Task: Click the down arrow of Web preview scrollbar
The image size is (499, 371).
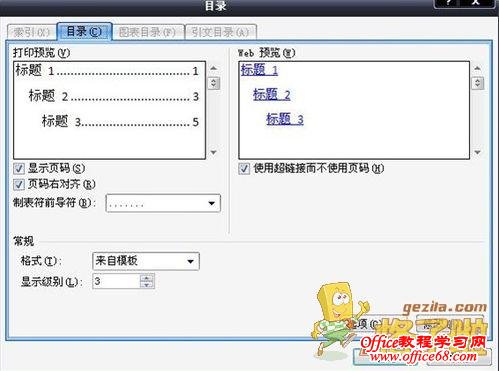Action: tap(477, 152)
